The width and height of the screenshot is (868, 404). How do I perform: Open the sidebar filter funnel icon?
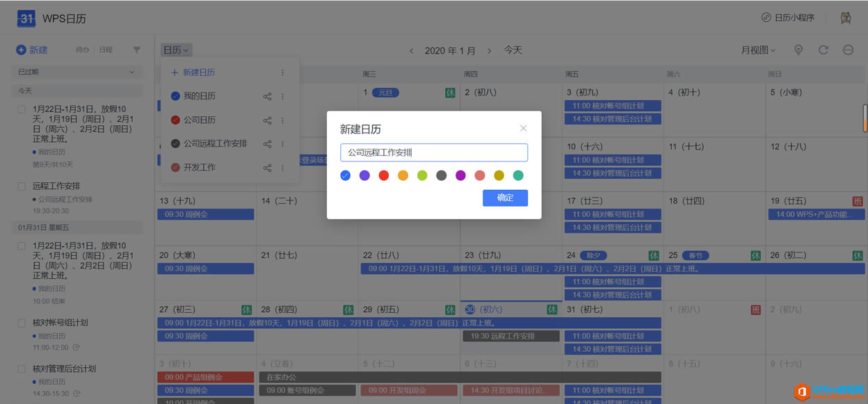136,50
